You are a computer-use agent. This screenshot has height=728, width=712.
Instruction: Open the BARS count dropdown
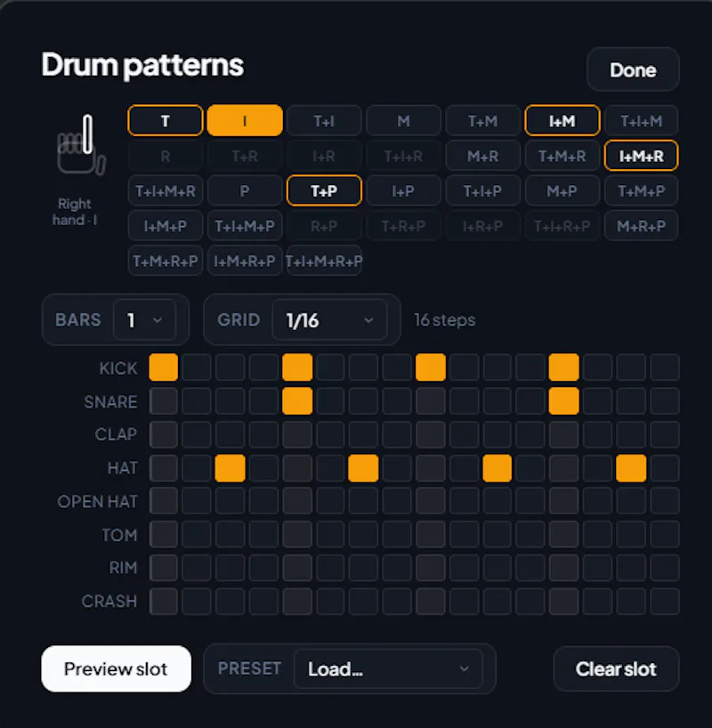click(144, 320)
